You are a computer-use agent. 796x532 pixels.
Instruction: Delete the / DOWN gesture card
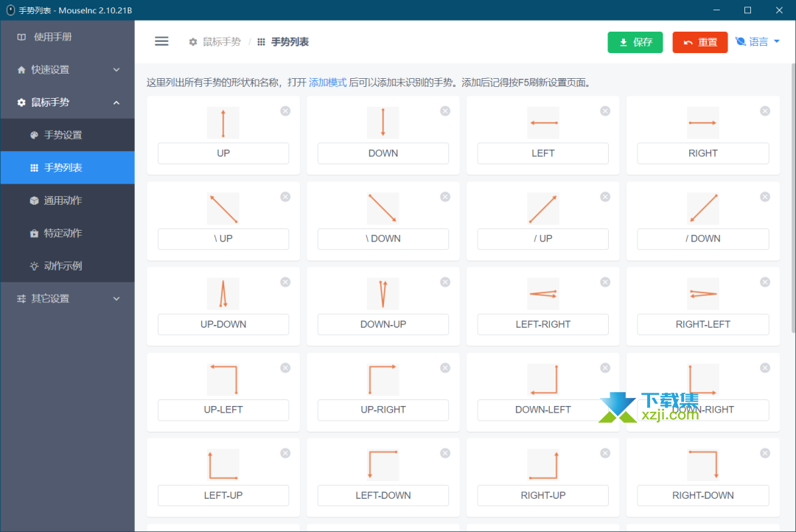765,197
